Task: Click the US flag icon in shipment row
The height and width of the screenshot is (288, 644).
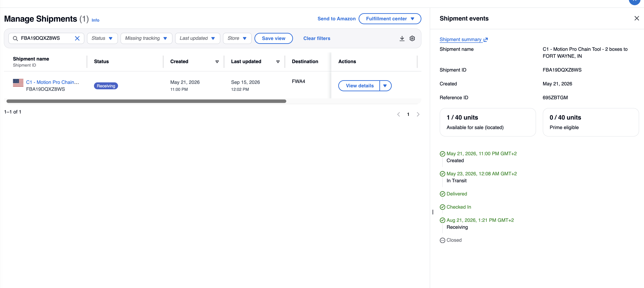Action: 18,83
